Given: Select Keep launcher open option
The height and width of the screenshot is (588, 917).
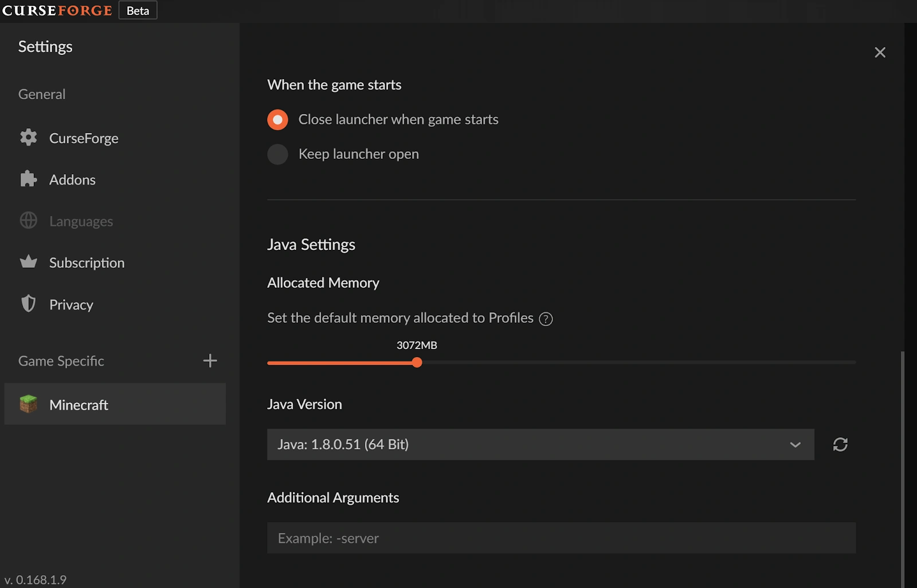Looking at the screenshot, I should click(x=277, y=154).
